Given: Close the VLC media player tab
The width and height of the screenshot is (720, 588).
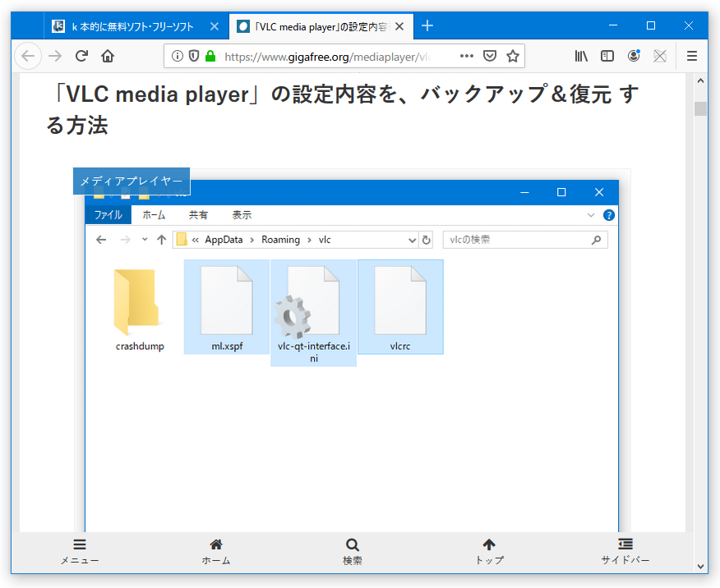Looking at the screenshot, I should (x=399, y=26).
